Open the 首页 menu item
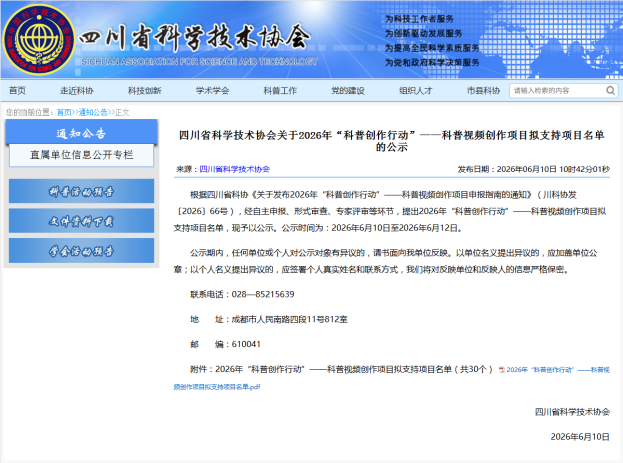Screen dimensions: 623x463 point(17,91)
